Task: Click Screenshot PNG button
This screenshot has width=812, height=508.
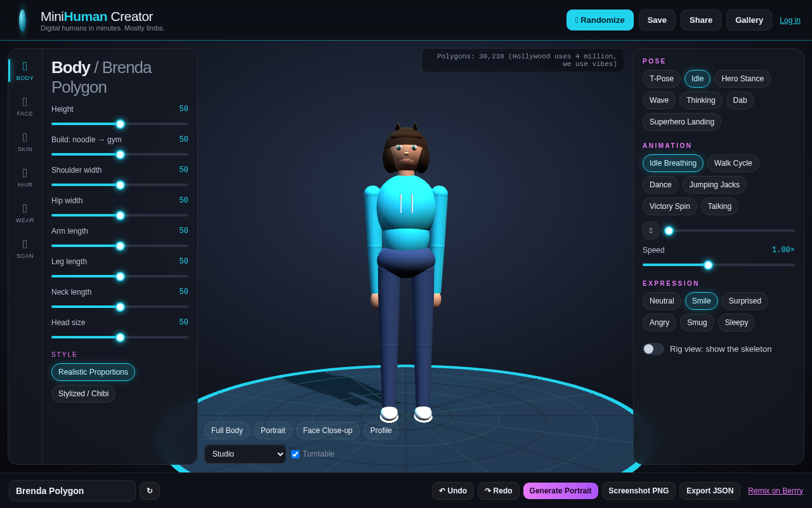Action: pyautogui.click(x=639, y=491)
